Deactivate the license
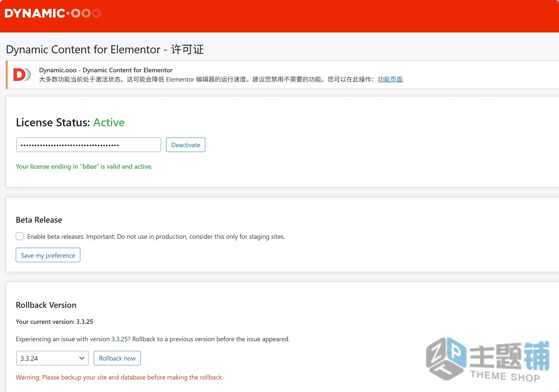The width and height of the screenshot is (559, 392). click(x=186, y=145)
